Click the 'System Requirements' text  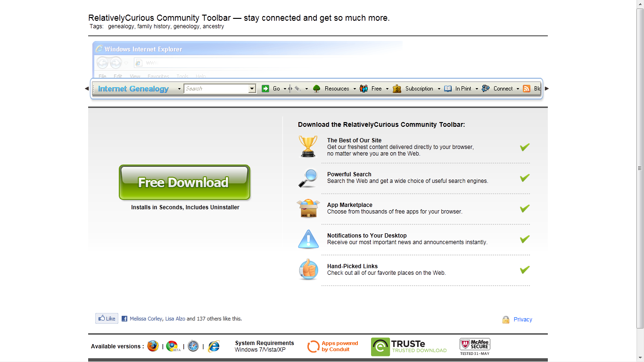click(x=264, y=343)
